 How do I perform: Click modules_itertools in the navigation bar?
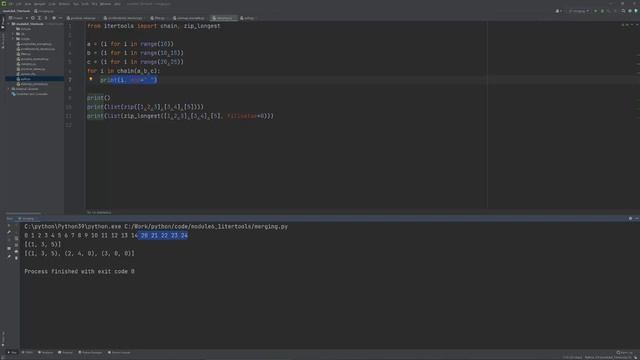point(16,11)
